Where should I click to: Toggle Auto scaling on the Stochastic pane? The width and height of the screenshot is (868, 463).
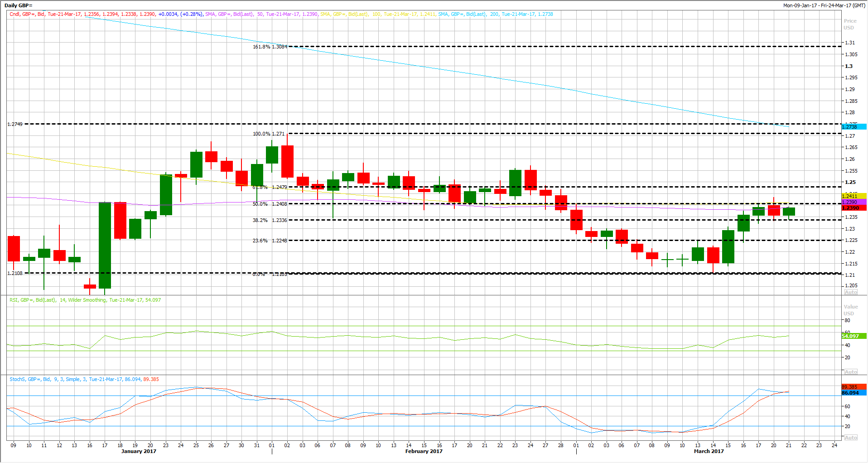click(850, 438)
